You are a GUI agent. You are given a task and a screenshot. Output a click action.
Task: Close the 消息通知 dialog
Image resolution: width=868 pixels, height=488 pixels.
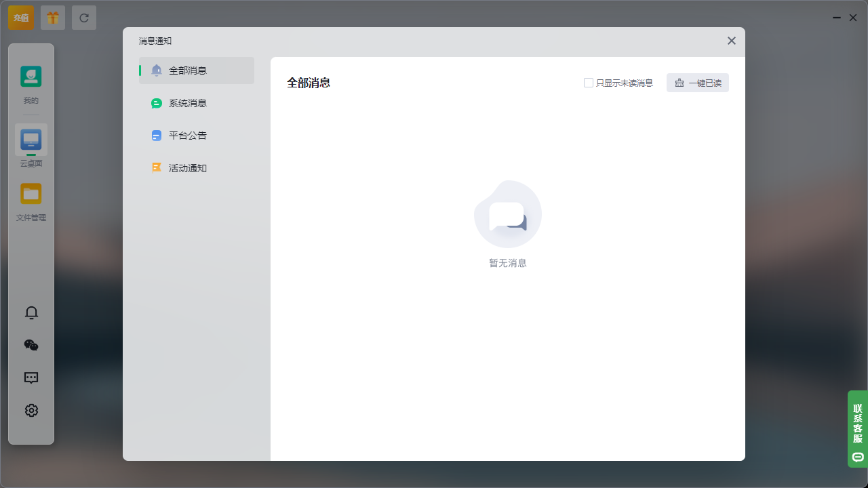(732, 41)
